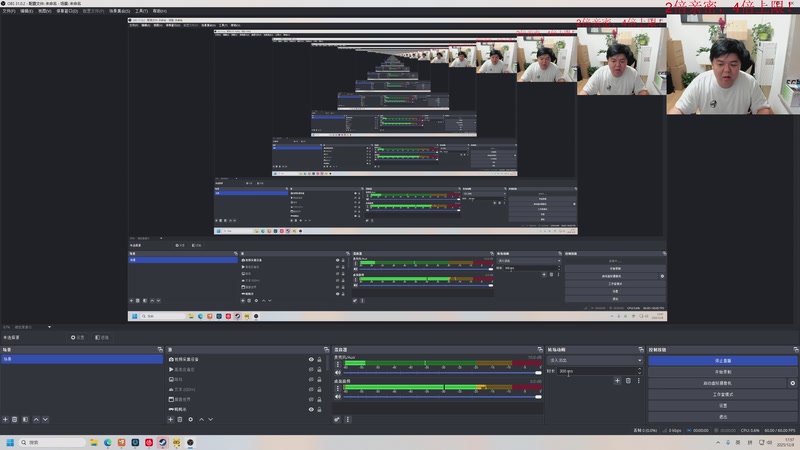Mute the Desktop Audio channel
800x450 pixels.
pyautogui.click(x=337, y=396)
